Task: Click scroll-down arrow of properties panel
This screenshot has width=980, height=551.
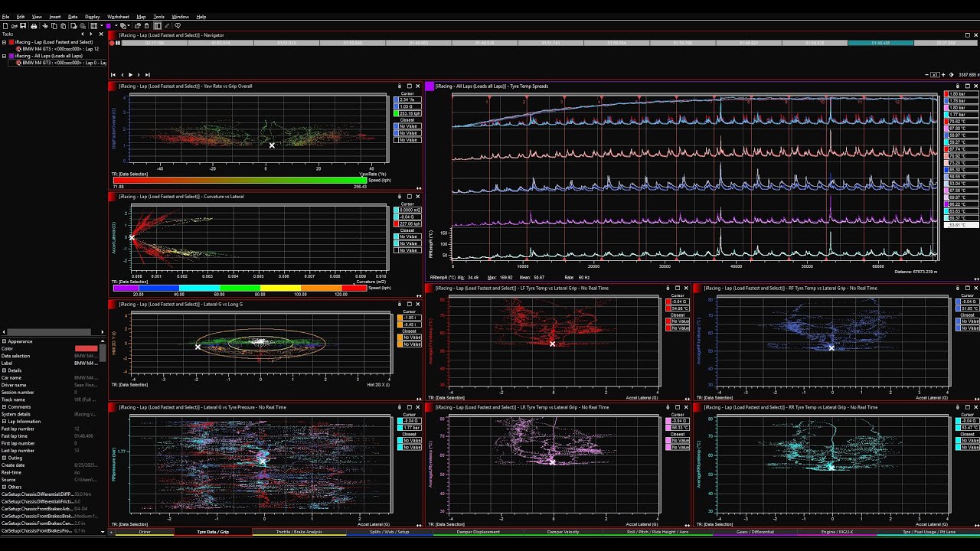Action: click(x=103, y=532)
